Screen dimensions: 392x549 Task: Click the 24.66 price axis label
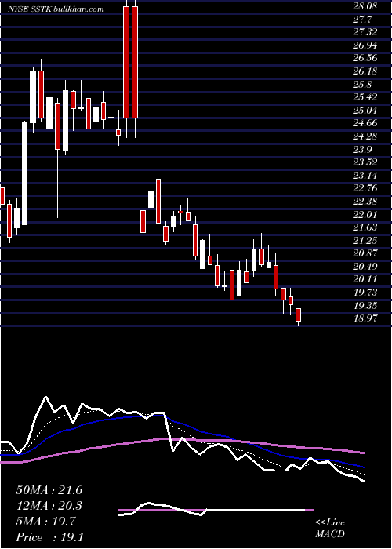365,123
